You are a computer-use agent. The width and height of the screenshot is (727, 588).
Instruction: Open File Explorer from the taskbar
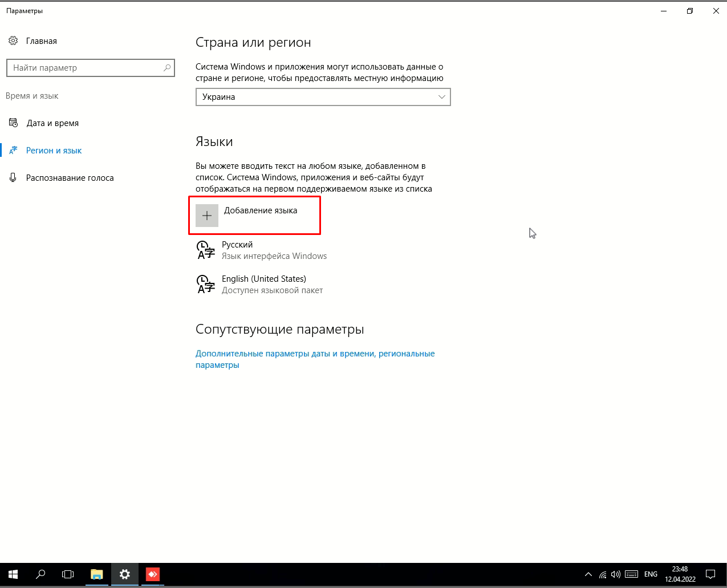coord(97,574)
